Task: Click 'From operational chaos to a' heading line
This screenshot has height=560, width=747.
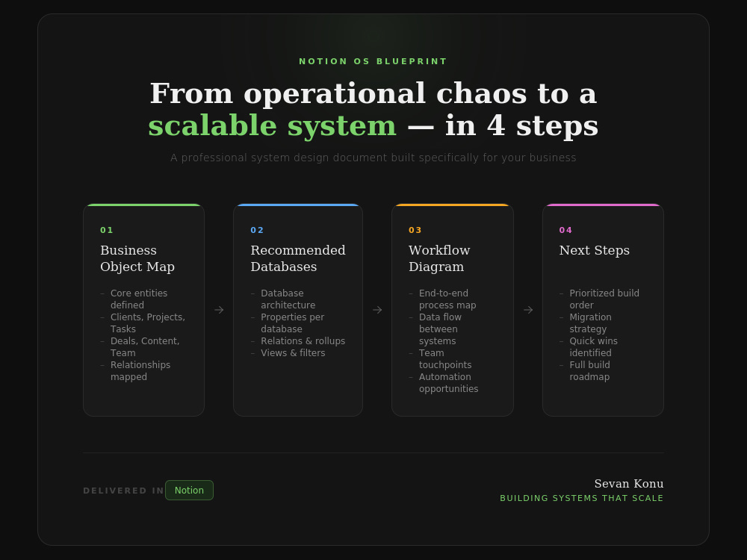Action: click(373, 93)
